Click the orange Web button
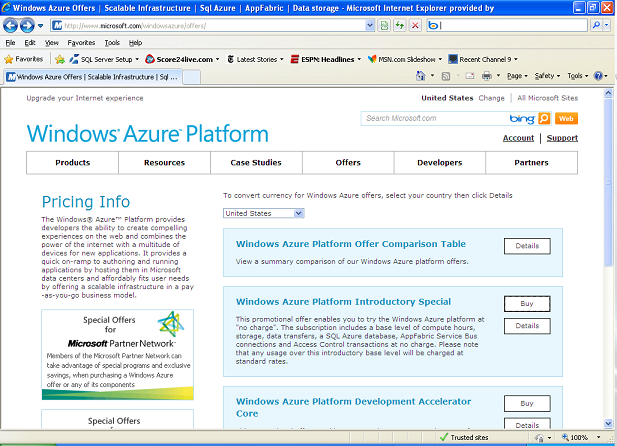 (x=566, y=118)
